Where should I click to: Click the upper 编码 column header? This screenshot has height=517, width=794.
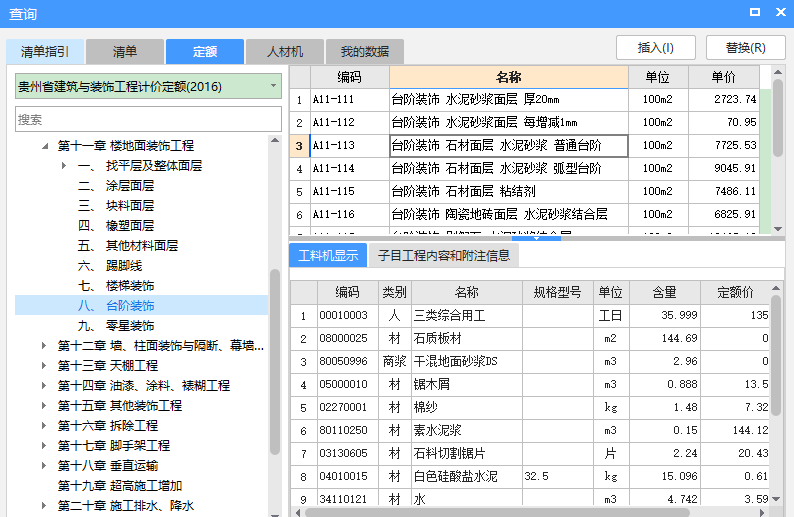pos(350,77)
